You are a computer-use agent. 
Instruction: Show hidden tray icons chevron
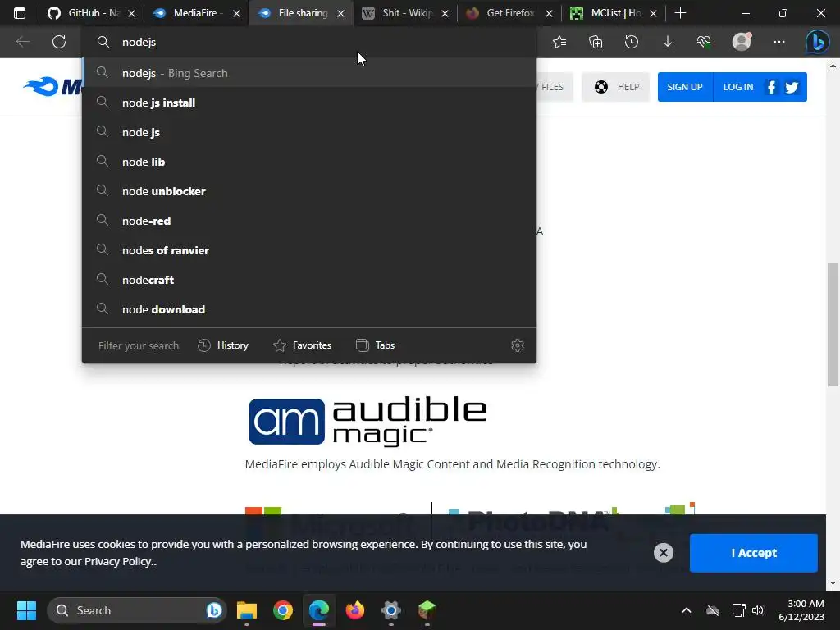point(687,610)
